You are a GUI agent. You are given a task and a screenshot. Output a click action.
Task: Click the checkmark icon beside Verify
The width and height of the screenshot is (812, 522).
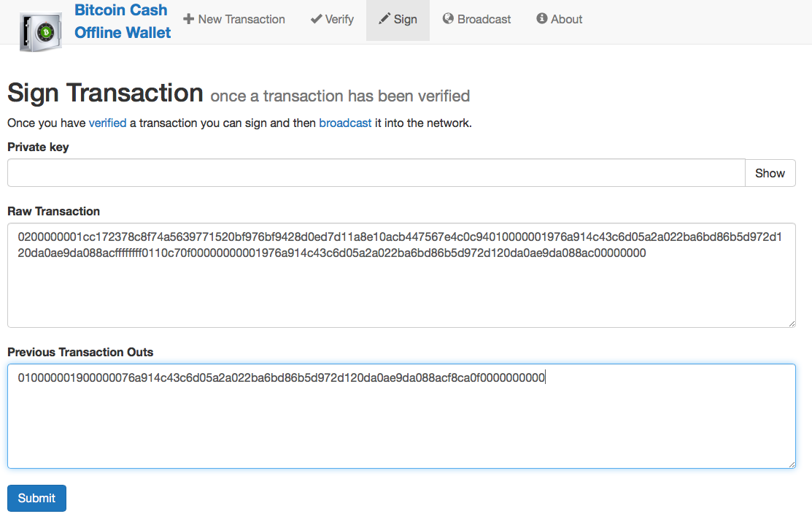coord(316,19)
